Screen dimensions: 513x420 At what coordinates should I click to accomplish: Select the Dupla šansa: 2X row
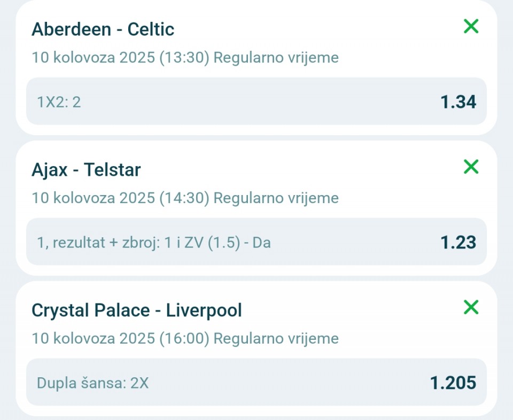[256, 382]
